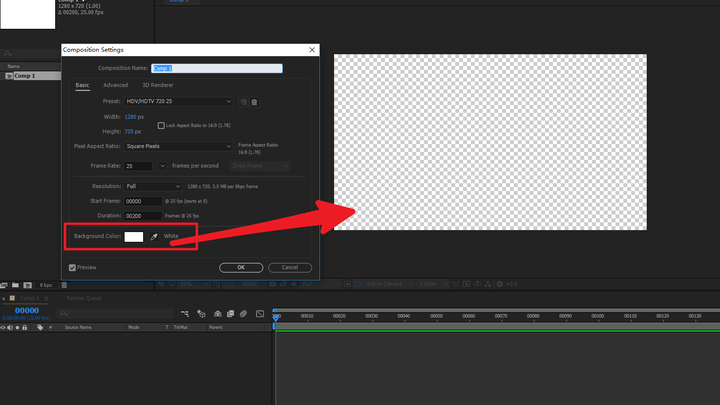720x405 pixels.
Task: Reset Exposure icon in viewer bar
Action: [x=500, y=284]
